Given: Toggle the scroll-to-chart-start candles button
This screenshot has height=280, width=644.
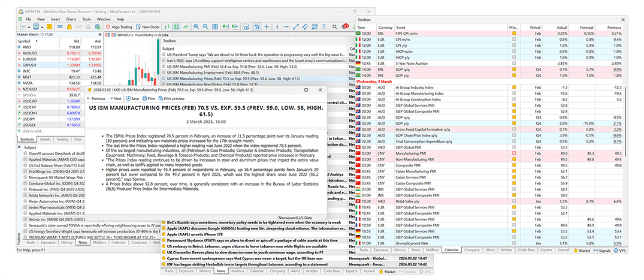Looking at the screenshot, I should click(x=235, y=27).
